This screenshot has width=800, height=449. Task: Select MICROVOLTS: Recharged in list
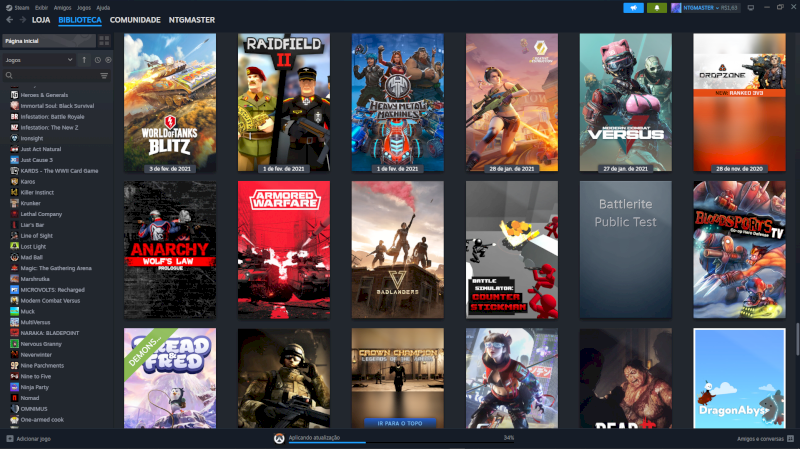53,289
